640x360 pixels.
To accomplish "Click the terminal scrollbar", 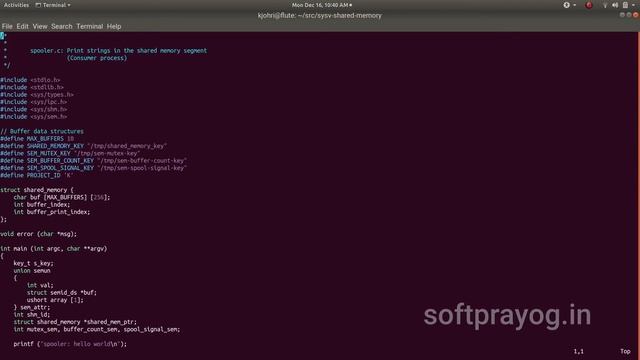I will [x=638, y=196].
